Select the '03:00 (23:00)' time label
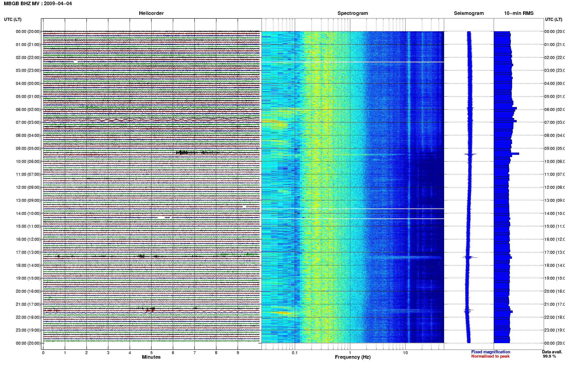Viewport: 588px width, 368px height. tap(28, 71)
